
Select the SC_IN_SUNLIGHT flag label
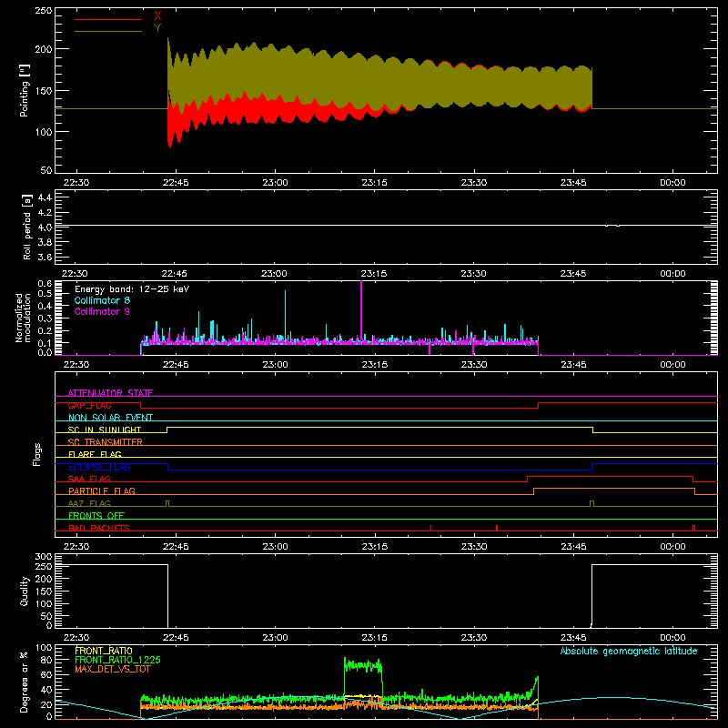[105, 430]
